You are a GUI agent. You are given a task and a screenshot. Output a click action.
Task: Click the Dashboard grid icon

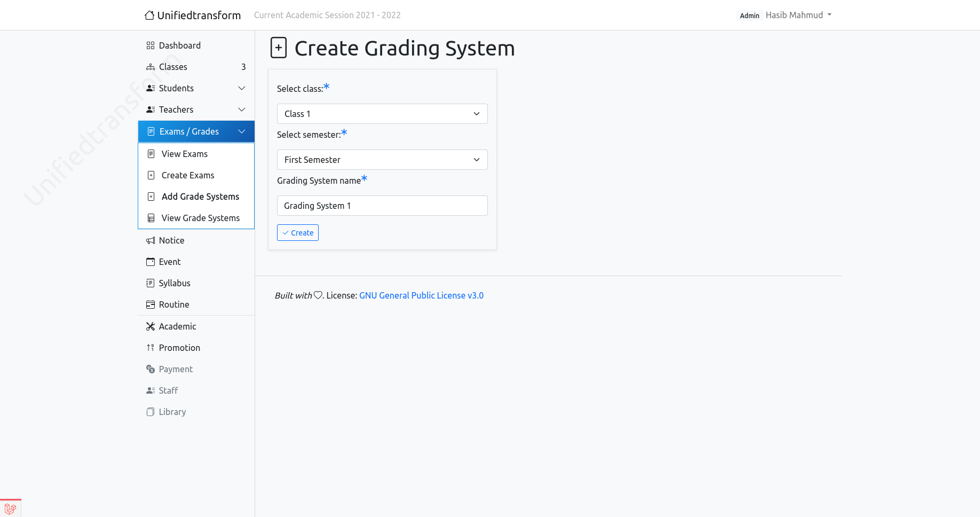(x=151, y=45)
